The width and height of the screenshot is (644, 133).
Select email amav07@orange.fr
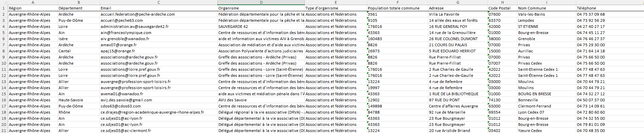point(159,45)
